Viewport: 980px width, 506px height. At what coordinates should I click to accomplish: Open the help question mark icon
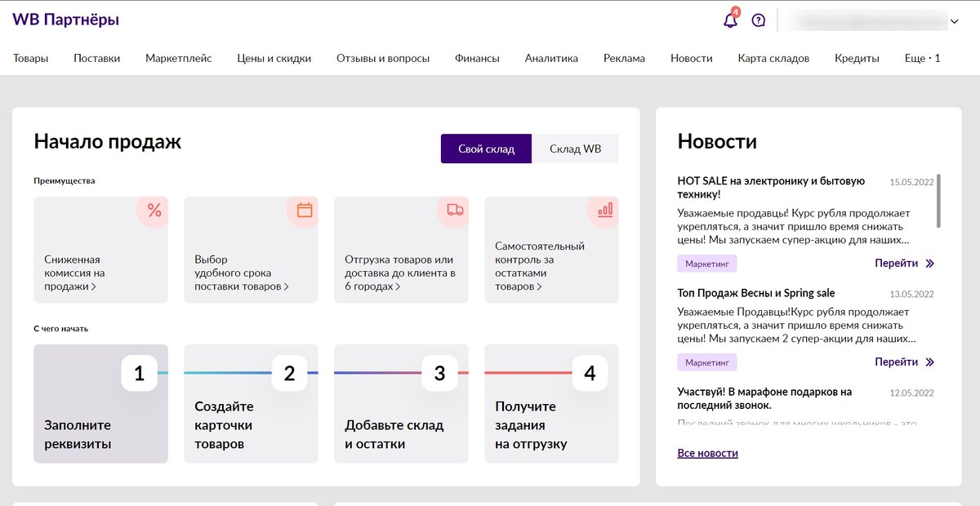(759, 20)
